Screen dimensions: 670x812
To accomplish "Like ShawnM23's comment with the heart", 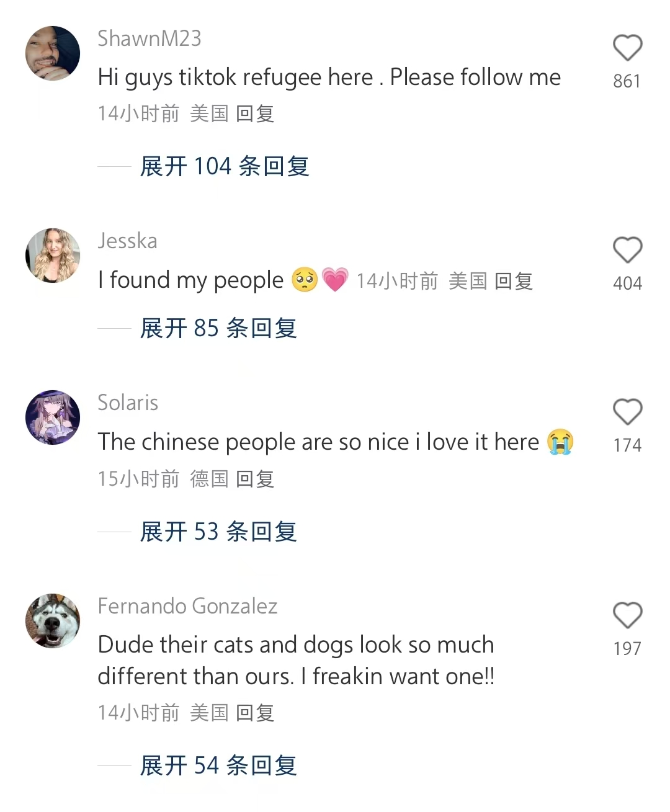I will tap(627, 48).
